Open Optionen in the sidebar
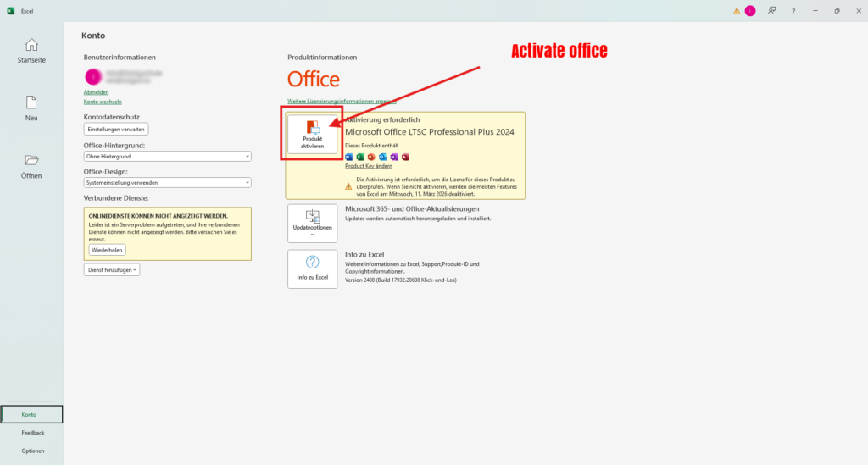The image size is (868, 465). 33,451
